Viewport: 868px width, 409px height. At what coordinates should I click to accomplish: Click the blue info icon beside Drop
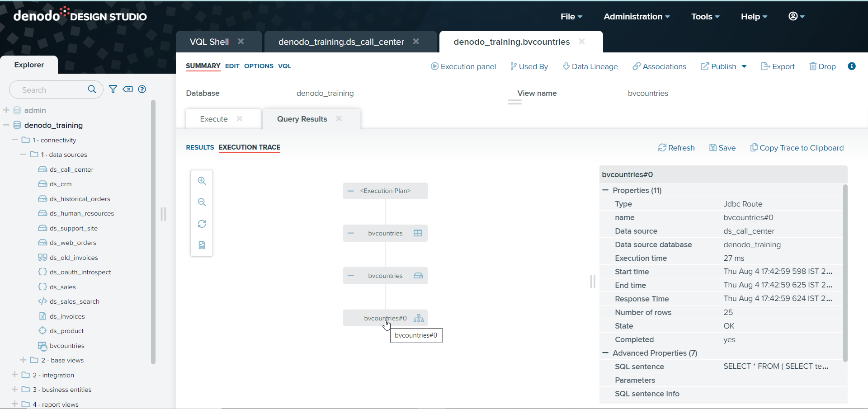[x=852, y=66]
